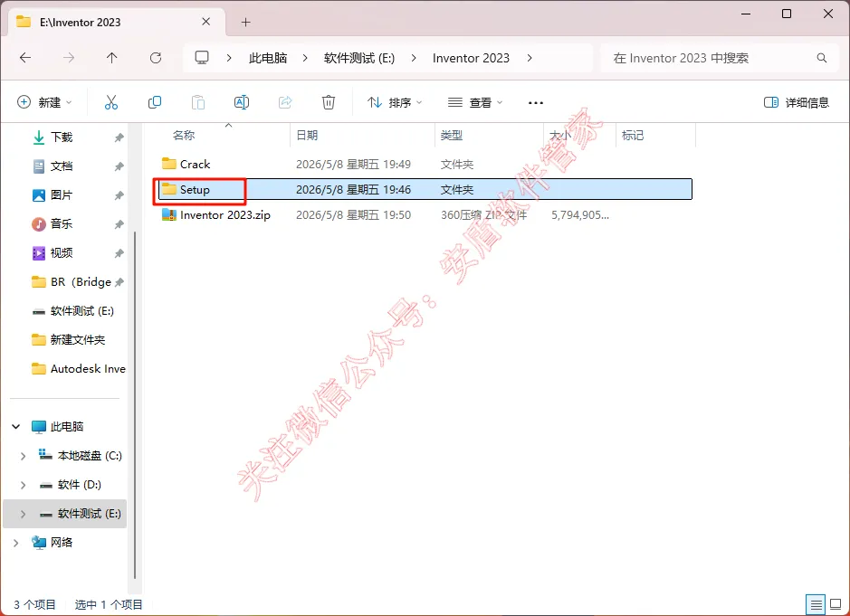Viewport: 850px width, 616px height.
Task: Sort by the 名称 column header
Action: click(184, 136)
